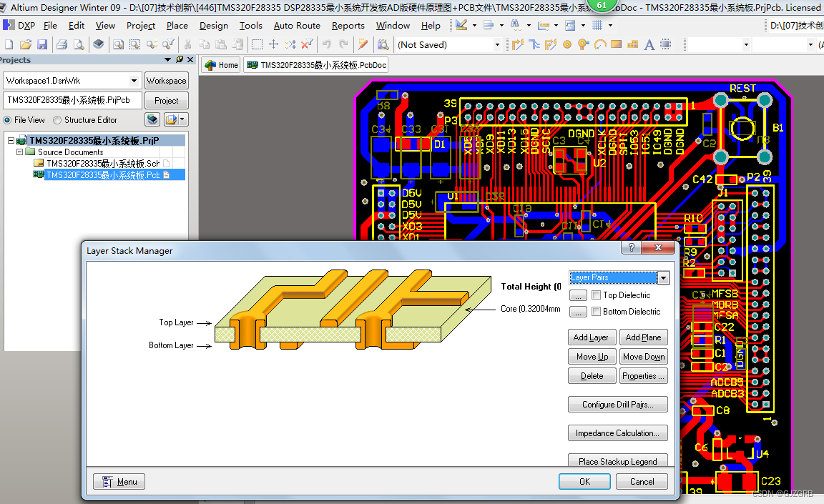This screenshot has width=824, height=504.
Task: Click the Projects panel pin icon
Action: pyautogui.click(x=180, y=59)
